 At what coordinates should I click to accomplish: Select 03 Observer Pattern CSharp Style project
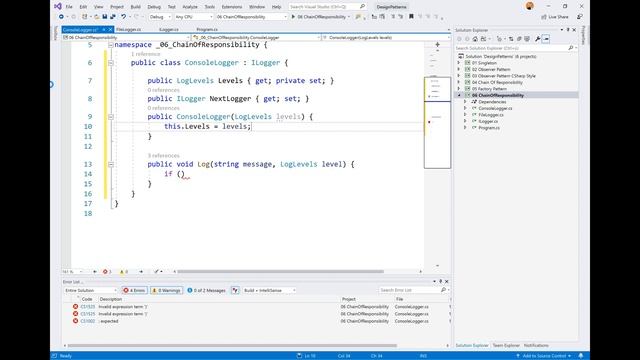[504, 76]
